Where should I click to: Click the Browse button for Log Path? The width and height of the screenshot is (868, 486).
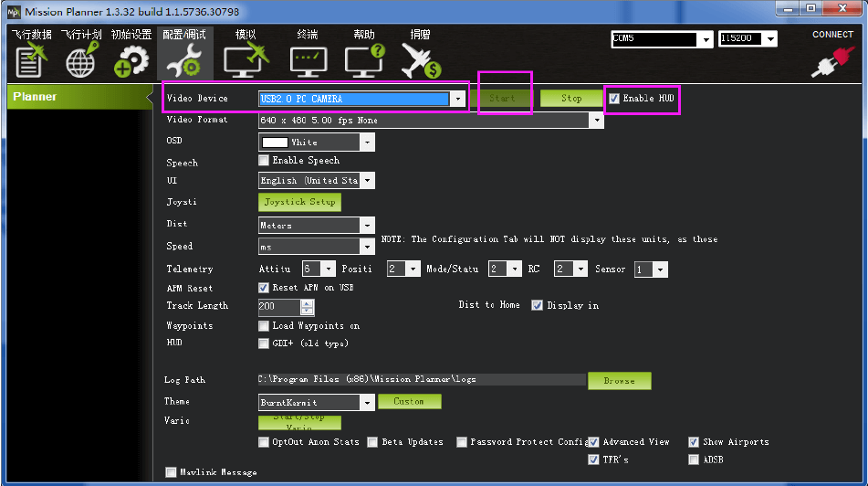click(619, 380)
